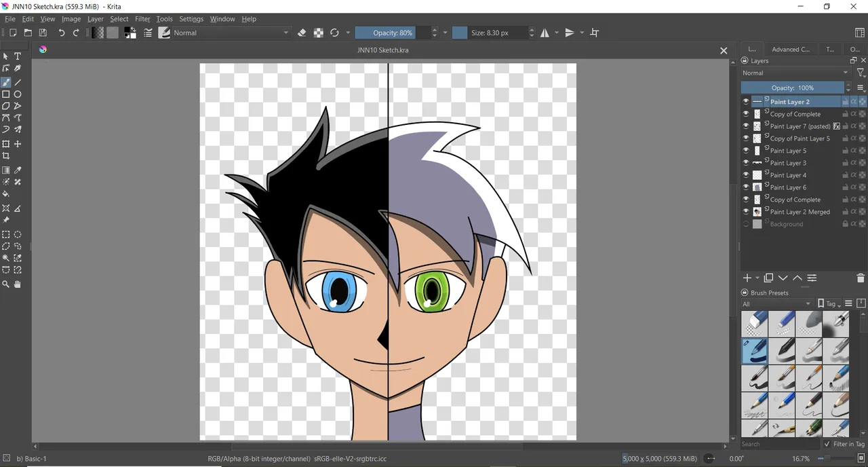Select the Text tool in toolbox

tap(18, 56)
